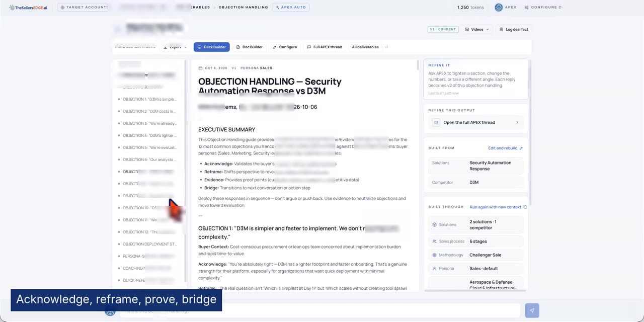This screenshot has width=644, height=322.
Task: Click the Methodology circle icon
Action: (435, 255)
